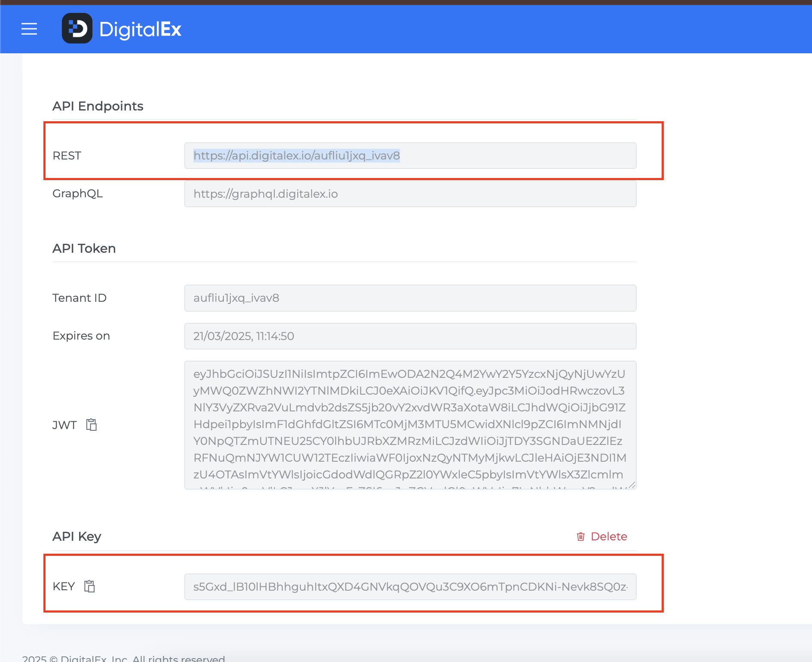Click the DigitalEx brand name
The width and height of the screenshot is (812, 662).
pyautogui.click(x=140, y=29)
